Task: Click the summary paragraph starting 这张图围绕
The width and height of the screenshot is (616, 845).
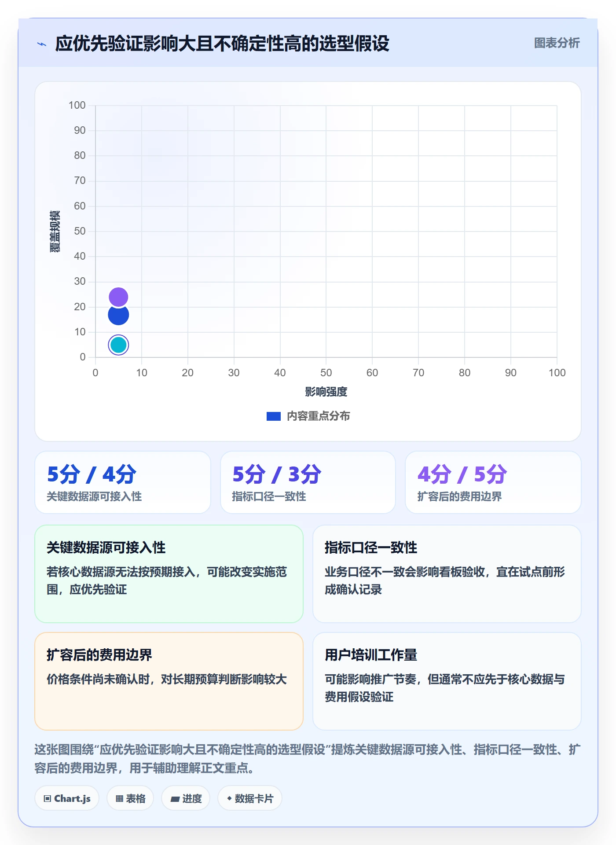Action: click(x=308, y=759)
